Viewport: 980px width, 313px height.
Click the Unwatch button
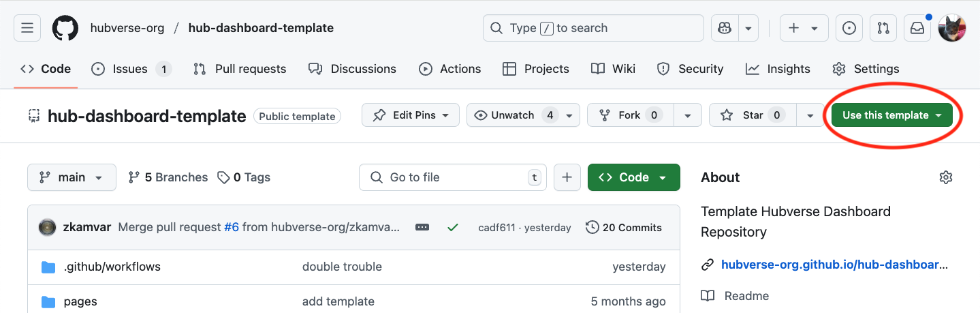514,115
